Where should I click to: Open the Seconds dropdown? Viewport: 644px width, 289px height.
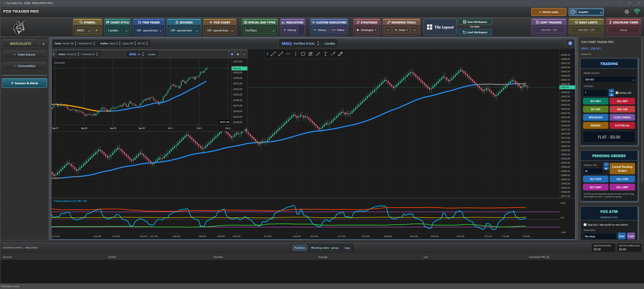point(184,30)
